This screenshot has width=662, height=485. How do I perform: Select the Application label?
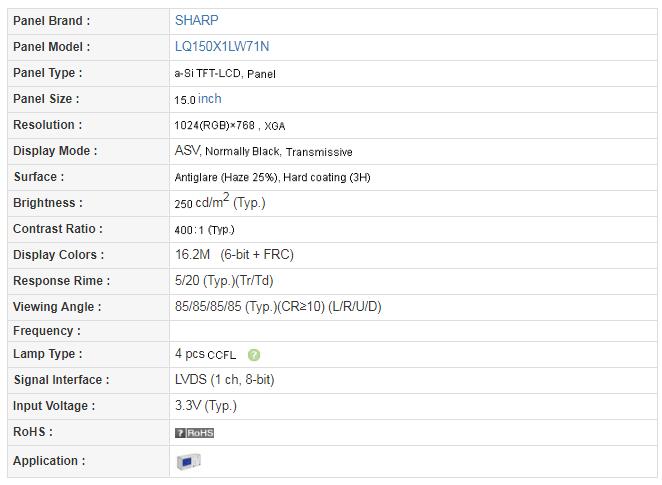pyautogui.click(x=49, y=461)
